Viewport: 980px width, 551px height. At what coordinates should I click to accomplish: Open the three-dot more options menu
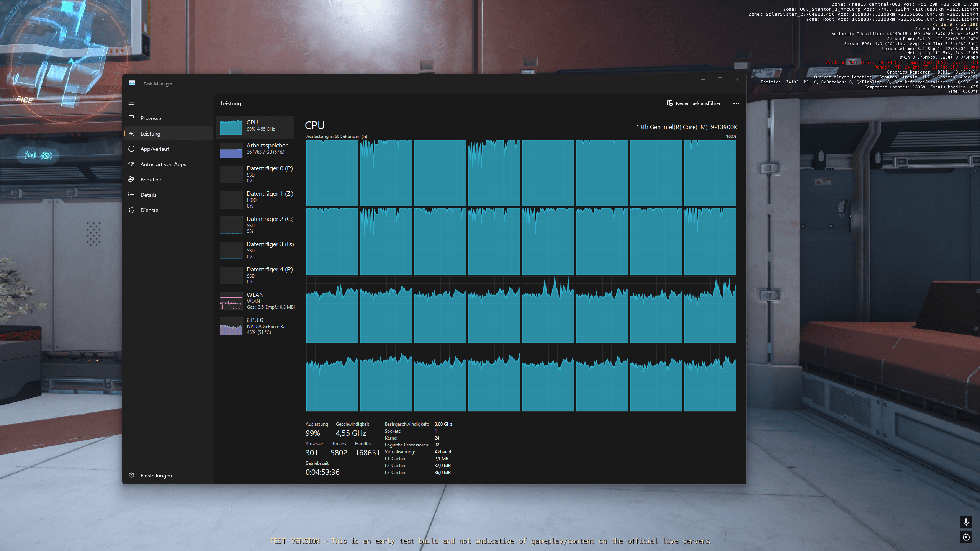(736, 103)
